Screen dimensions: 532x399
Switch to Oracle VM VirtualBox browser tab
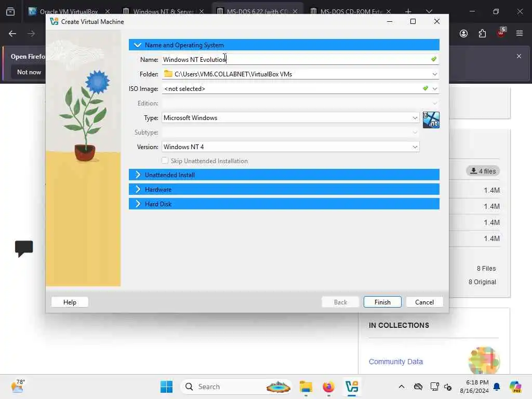click(x=69, y=11)
